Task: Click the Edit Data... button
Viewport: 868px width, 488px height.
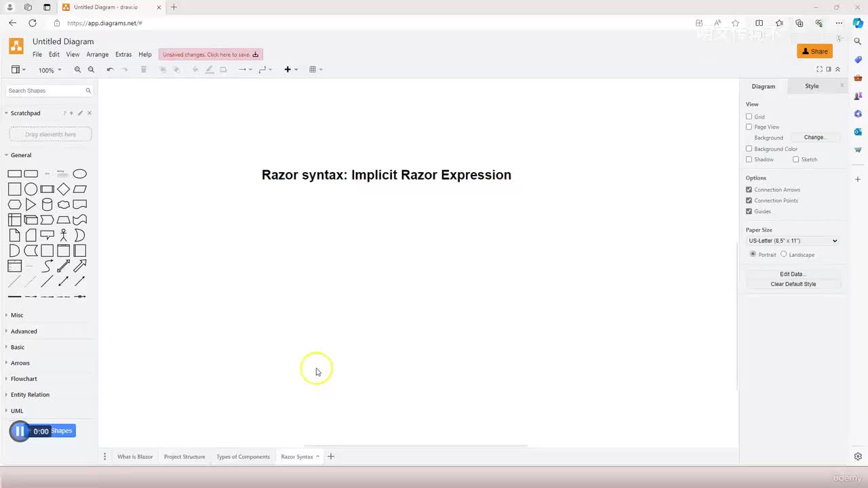Action: click(793, 274)
